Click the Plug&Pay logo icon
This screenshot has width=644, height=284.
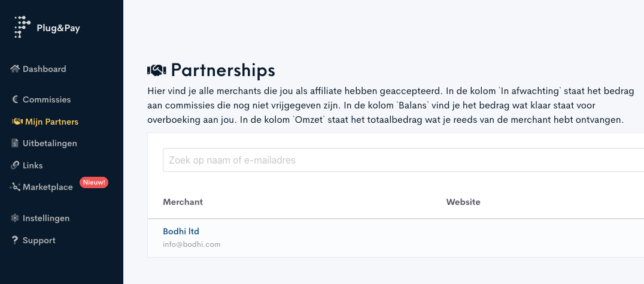[22, 27]
